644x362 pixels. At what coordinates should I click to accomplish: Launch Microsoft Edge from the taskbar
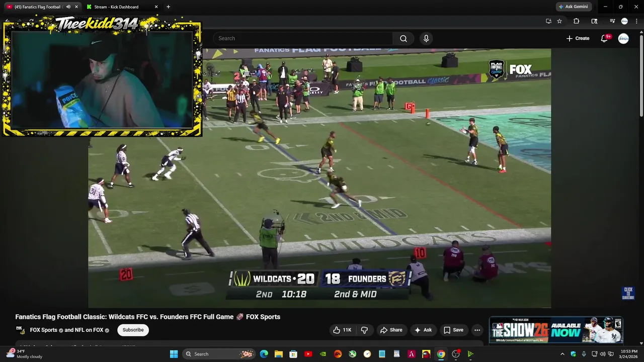pos(264,354)
